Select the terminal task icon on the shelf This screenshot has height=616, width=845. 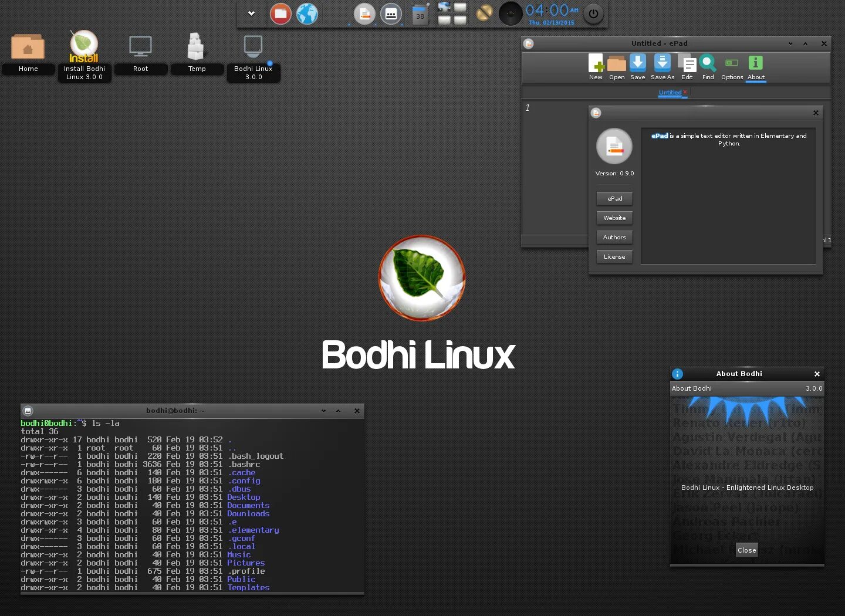pyautogui.click(x=391, y=13)
